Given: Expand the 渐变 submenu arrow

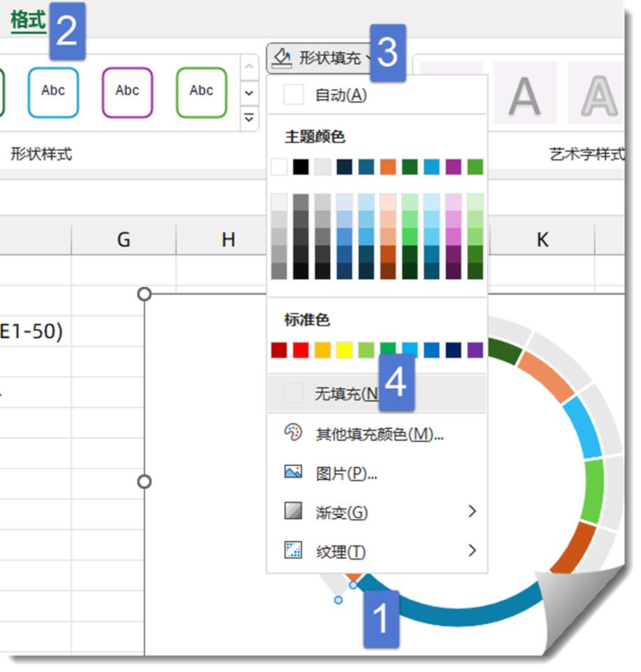Looking at the screenshot, I should [472, 512].
